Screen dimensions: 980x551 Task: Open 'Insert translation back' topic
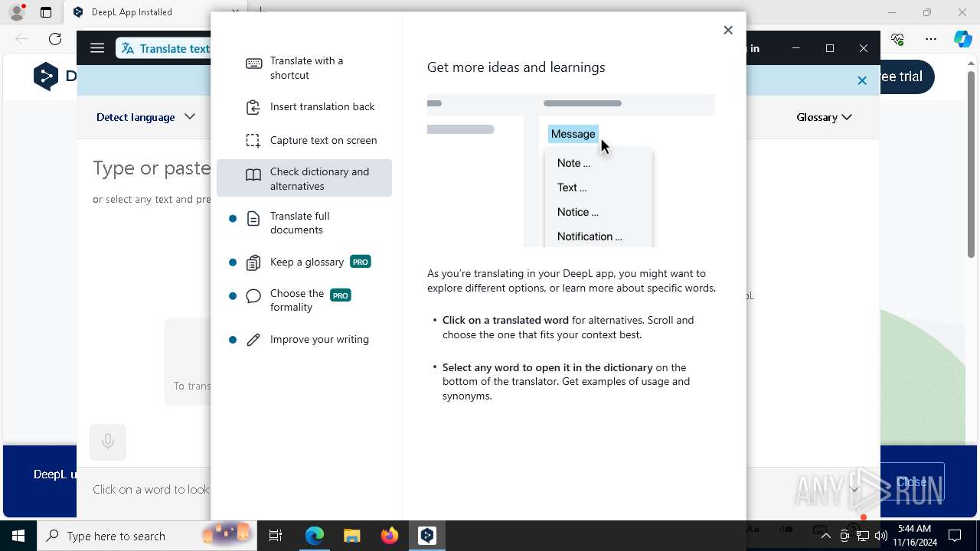[x=304, y=107]
